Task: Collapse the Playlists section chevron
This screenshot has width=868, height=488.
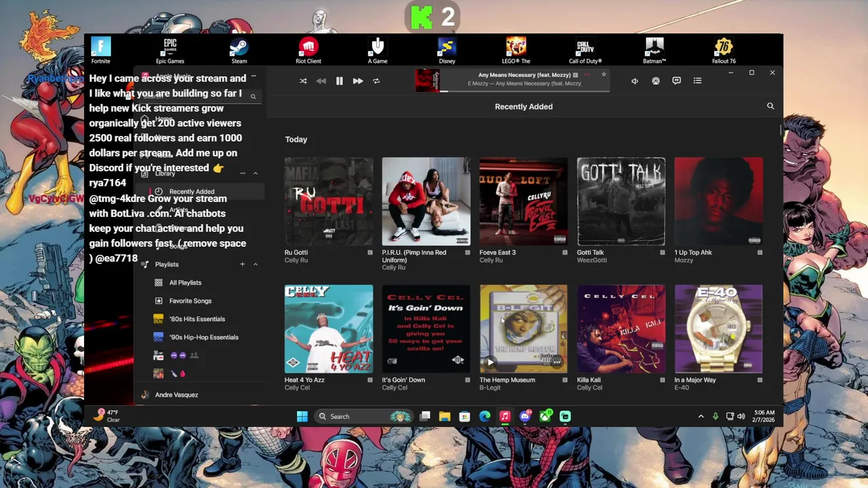Action: [256, 264]
